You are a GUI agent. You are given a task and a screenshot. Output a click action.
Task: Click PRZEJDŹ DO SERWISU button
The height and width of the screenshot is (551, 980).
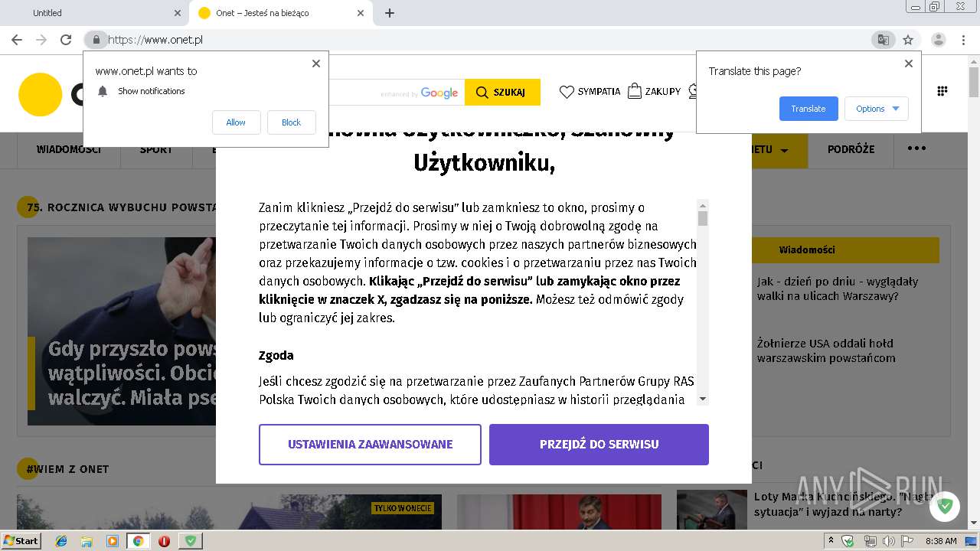(x=599, y=445)
